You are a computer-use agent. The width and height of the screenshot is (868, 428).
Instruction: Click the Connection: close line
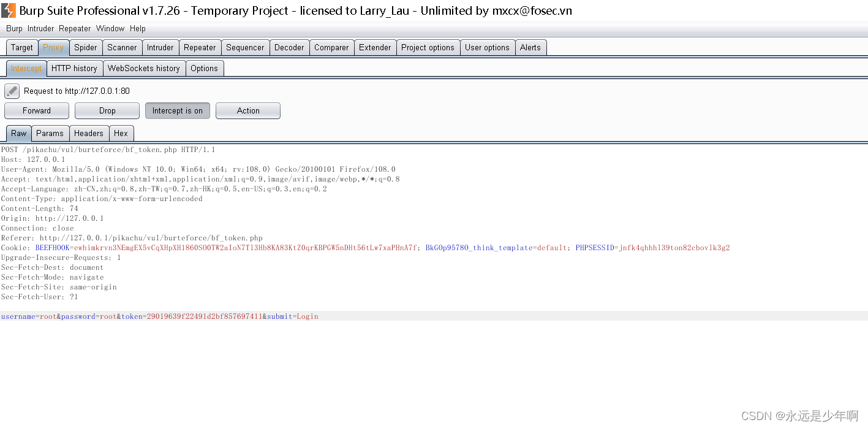pyautogui.click(x=37, y=228)
